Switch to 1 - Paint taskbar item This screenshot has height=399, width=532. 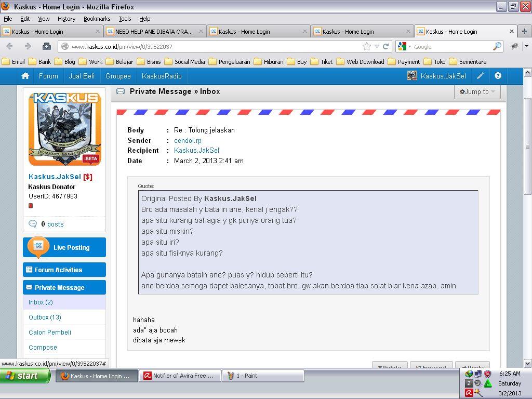tap(263, 376)
